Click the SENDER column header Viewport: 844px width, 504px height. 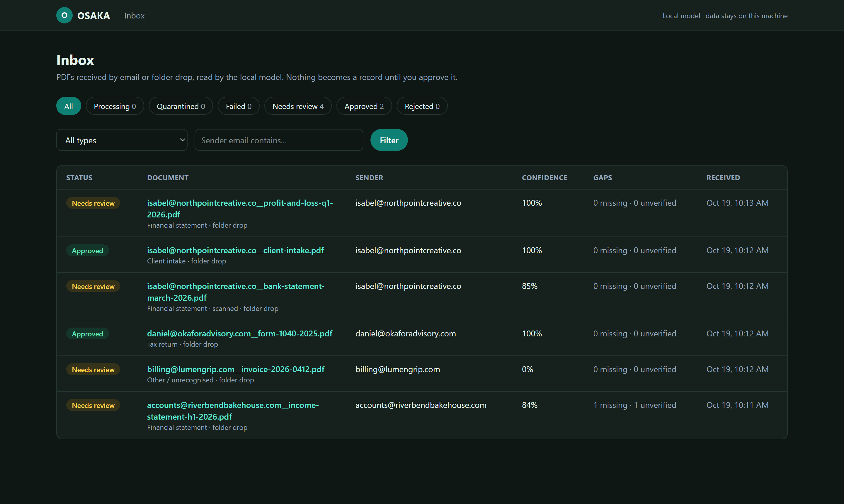(369, 178)
